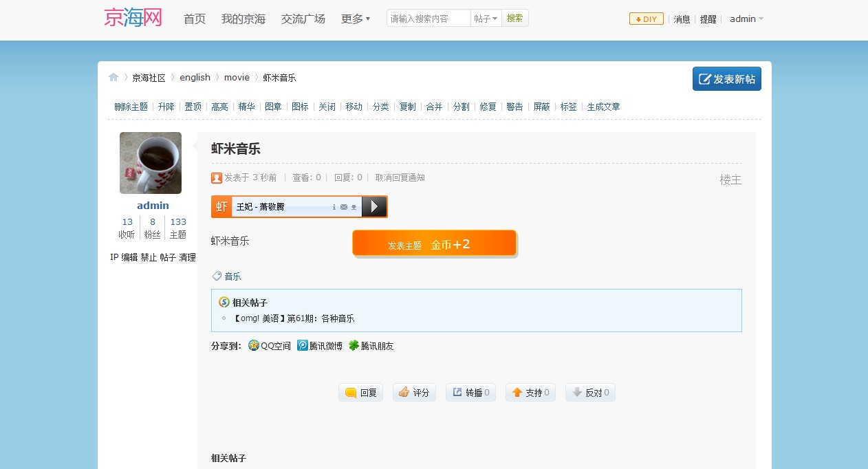Click 复制 to copy the thread
The height and width of the screenshot is (469, 868).
408,107
